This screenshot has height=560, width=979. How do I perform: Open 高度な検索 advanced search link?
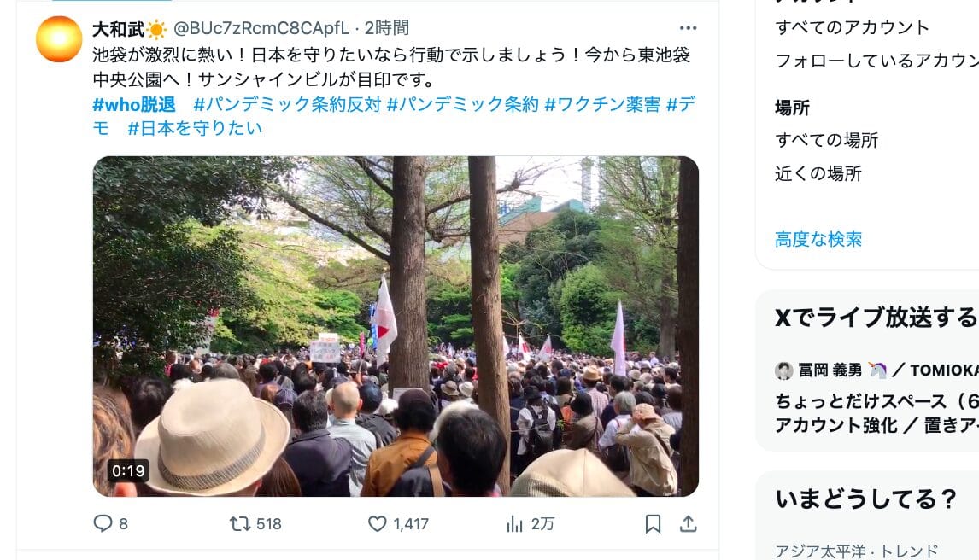point(818,240)
